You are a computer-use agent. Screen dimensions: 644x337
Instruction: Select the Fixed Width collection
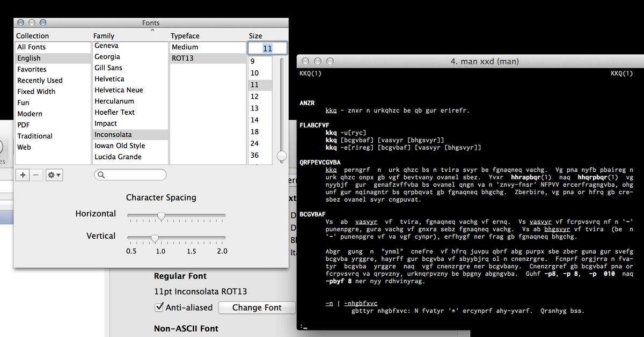click(36, 92)
